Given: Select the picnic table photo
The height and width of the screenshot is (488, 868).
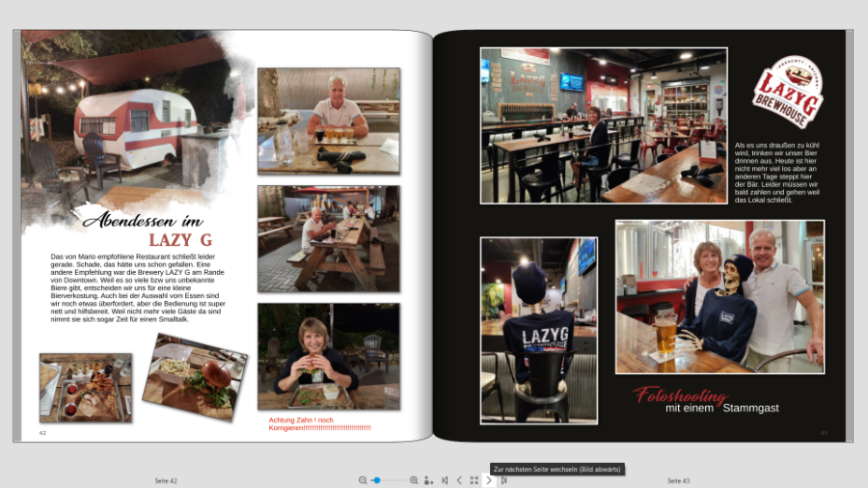Looking at the screenshot, I should pos(329,239).
